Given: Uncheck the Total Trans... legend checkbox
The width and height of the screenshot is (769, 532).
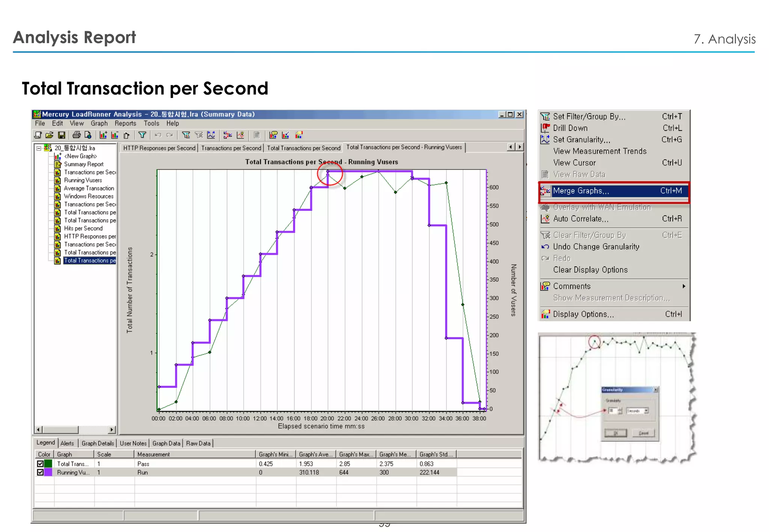Looking at the screenshot, I should tap(40, 464).
